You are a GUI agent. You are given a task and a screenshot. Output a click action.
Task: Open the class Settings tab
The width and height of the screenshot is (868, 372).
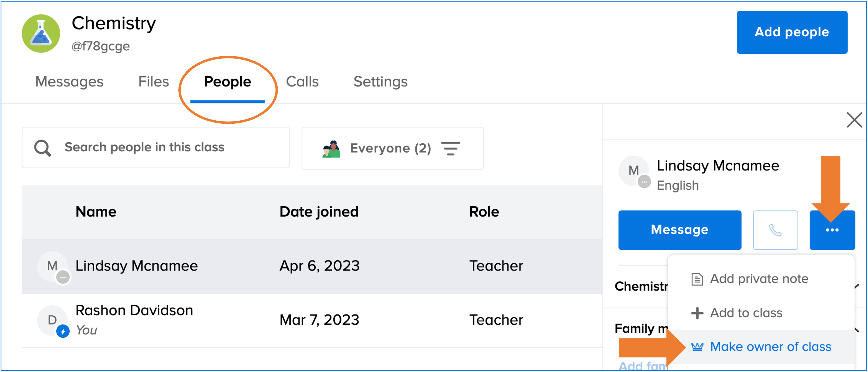380,82
